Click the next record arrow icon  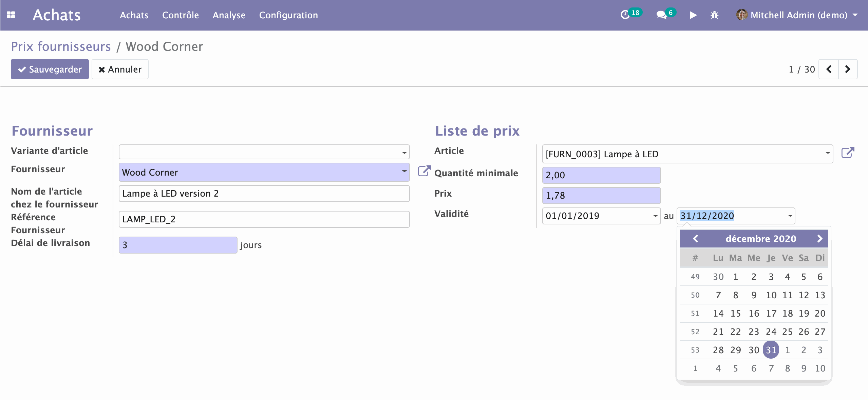pos(849,69)
